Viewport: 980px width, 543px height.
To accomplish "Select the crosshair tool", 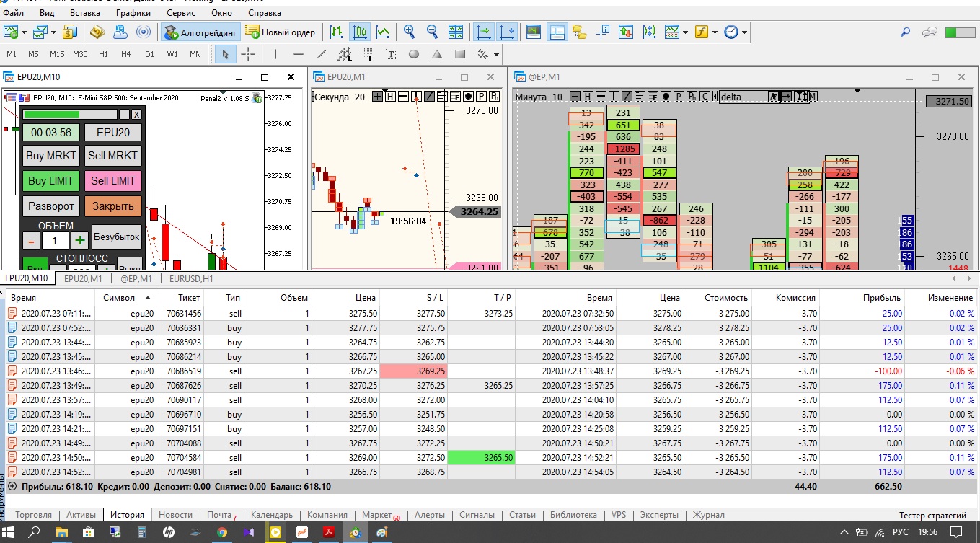I will tap(248, 54).
